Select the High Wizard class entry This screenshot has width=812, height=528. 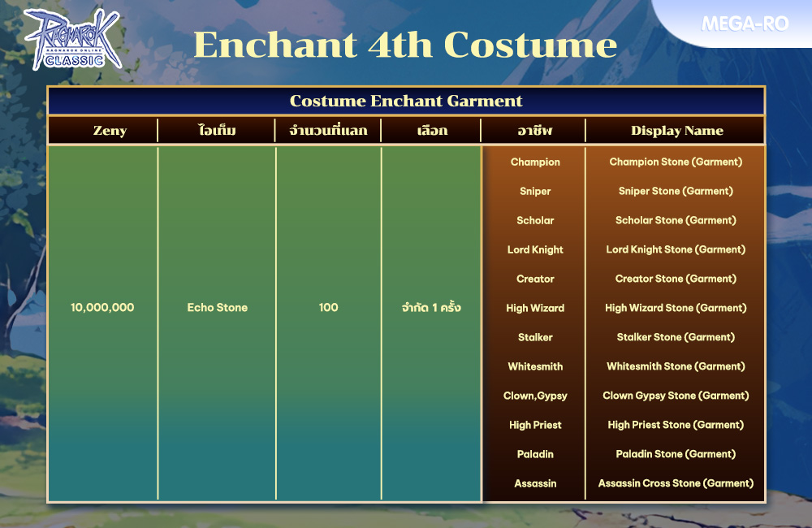click(x=535, y=308)
